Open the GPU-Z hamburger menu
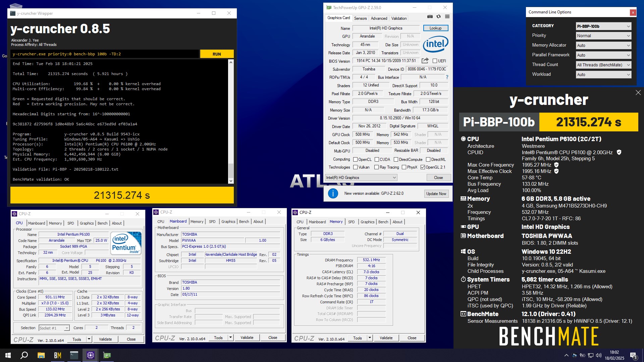This screenshot has height=362, width=644. click(x=447, y=17)
